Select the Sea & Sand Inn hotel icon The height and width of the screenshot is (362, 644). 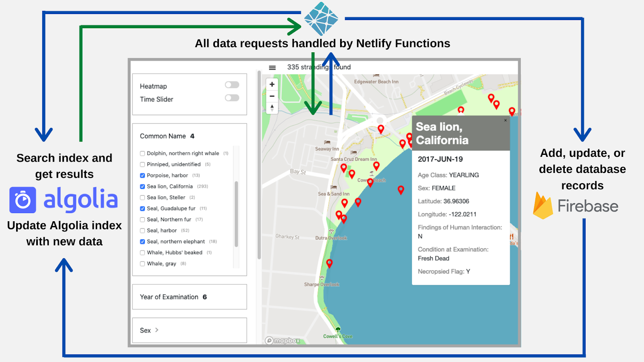click(334, 187)
